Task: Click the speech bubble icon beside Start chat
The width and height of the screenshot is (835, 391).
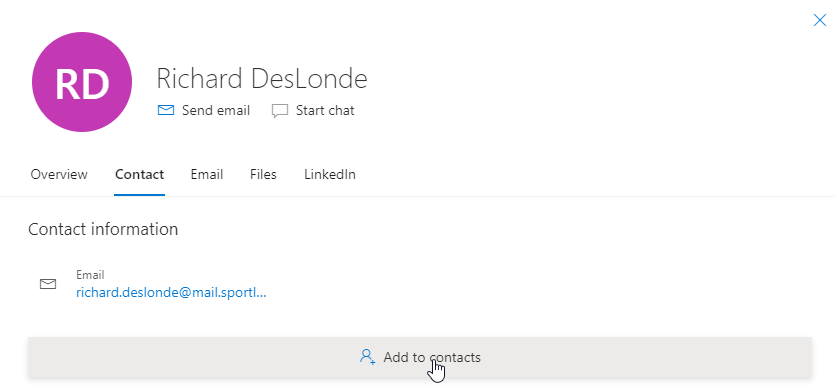Action: tap(280, 111)
